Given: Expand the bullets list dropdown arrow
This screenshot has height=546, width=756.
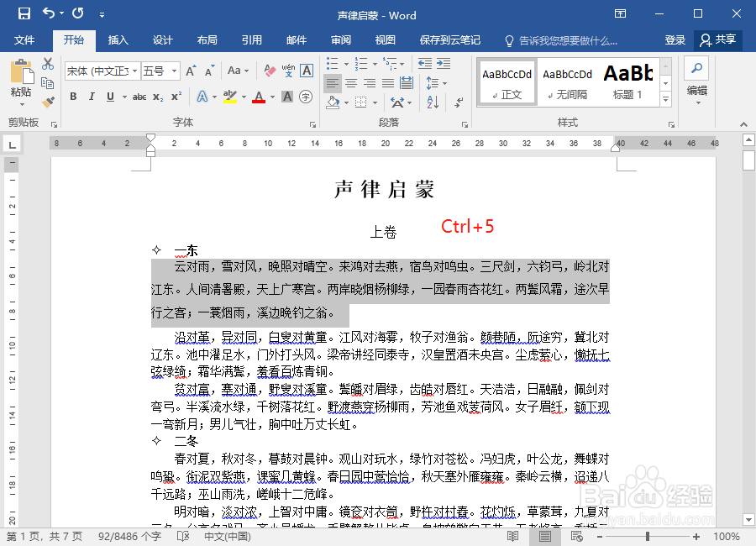Looking at the screenshot, I should 346,64.
